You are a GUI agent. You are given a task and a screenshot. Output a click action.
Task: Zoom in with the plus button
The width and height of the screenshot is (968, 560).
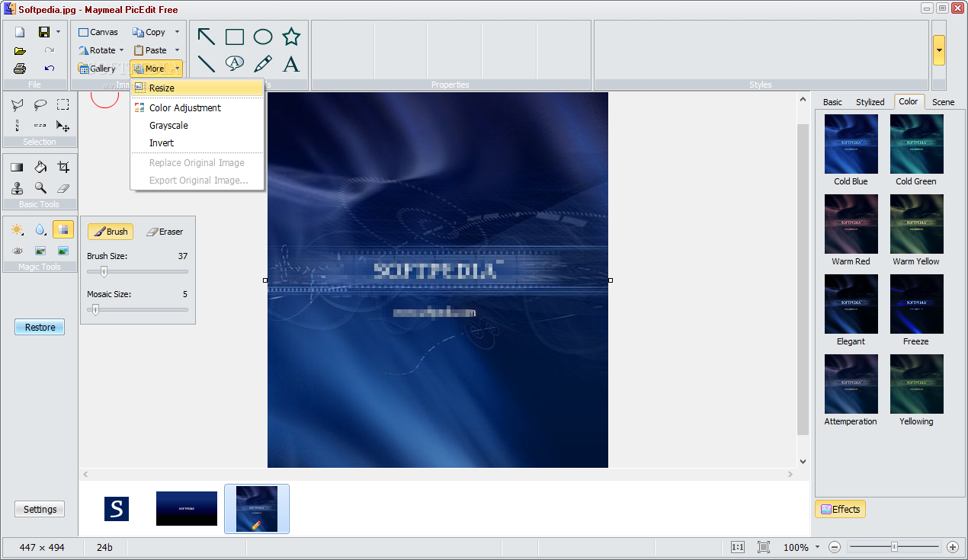953,547
